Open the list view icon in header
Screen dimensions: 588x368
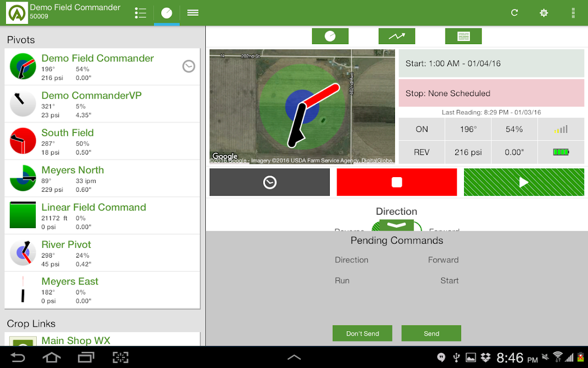point(141,13)
